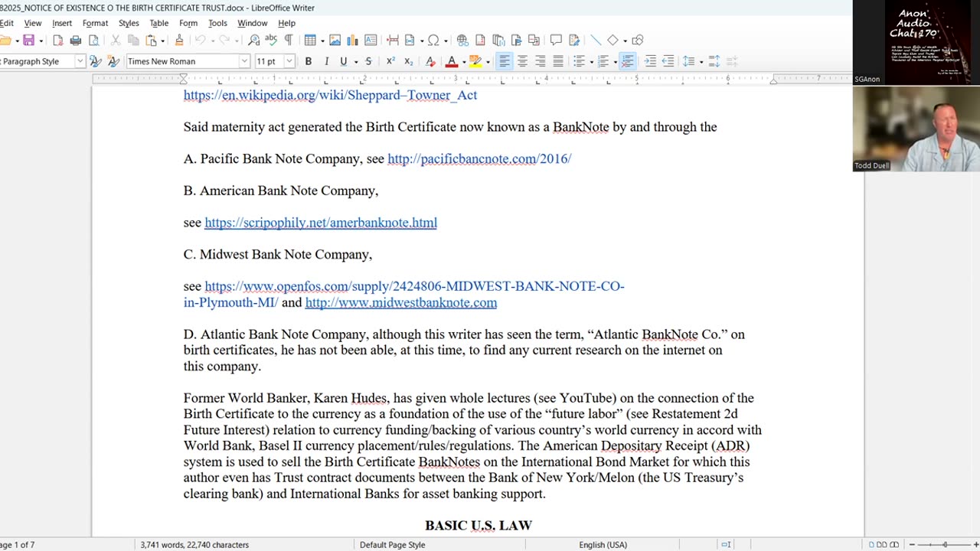Expand font color dropdown arrow

click(463, 61)
